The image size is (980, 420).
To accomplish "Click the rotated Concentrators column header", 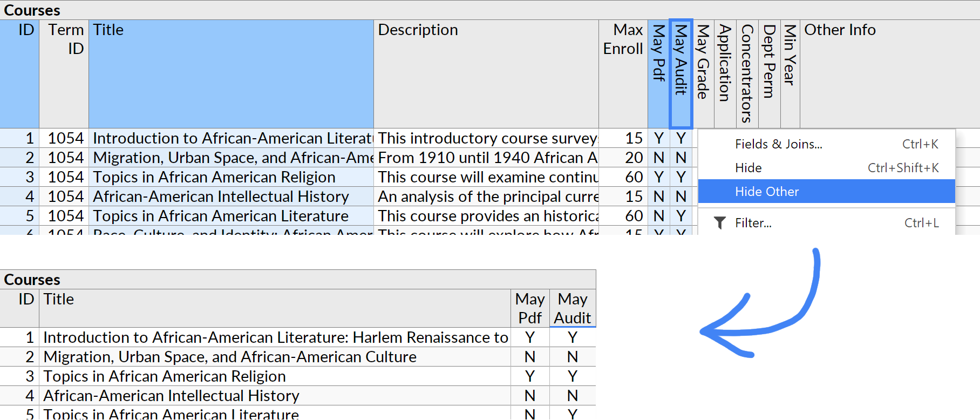I will point(747,74).
